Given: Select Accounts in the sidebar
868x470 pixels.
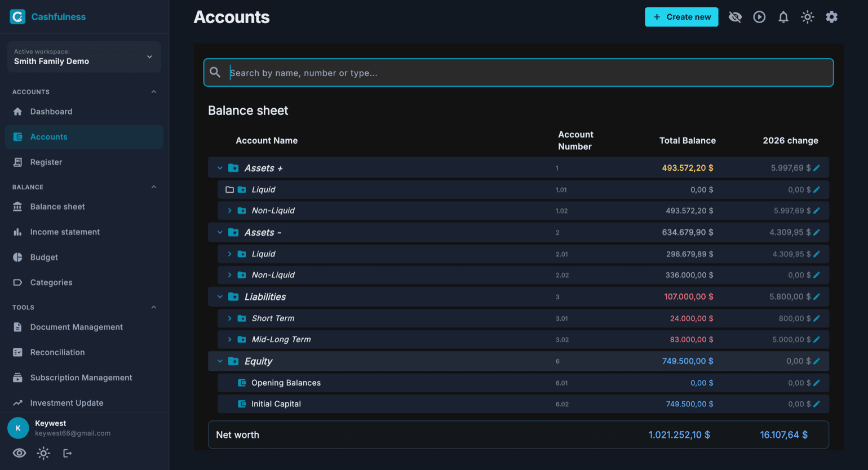Looking at the screenshot, I should tap(84, 137).
